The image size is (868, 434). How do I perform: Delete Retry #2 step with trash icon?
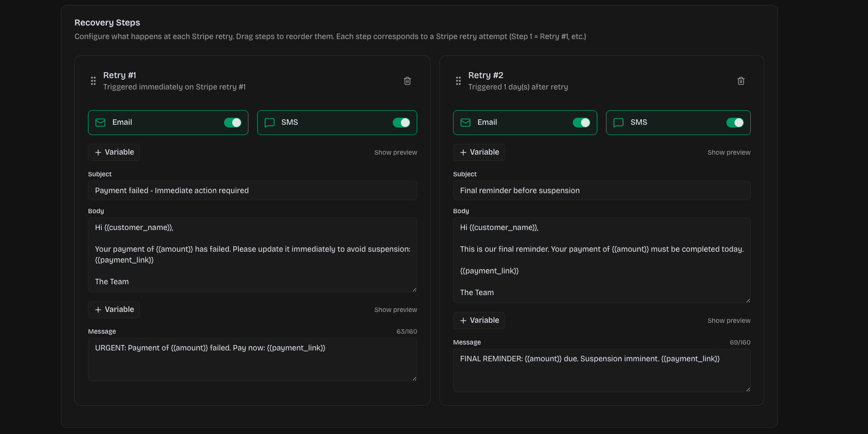(741, 81)
